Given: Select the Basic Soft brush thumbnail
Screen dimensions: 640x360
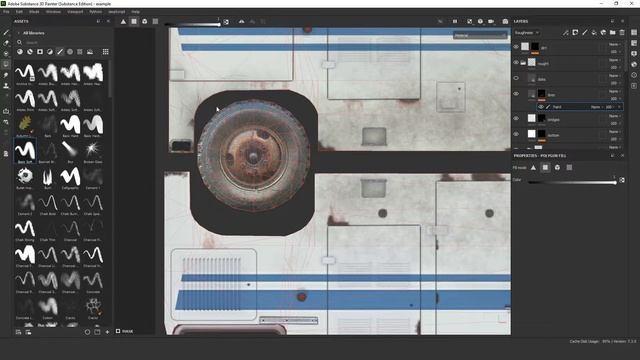Looking at the screenshot, I should click(25, 151).
